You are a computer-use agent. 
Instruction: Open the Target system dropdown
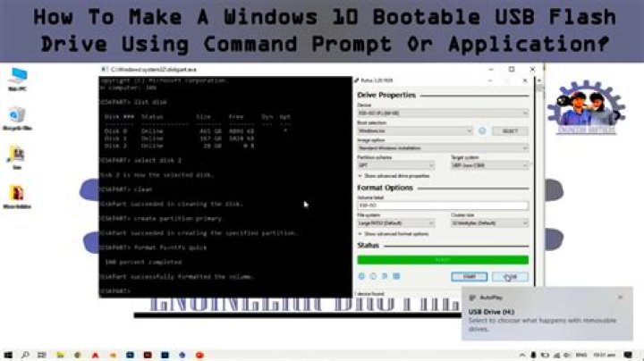pyautogui.click(x=489, y=165)
